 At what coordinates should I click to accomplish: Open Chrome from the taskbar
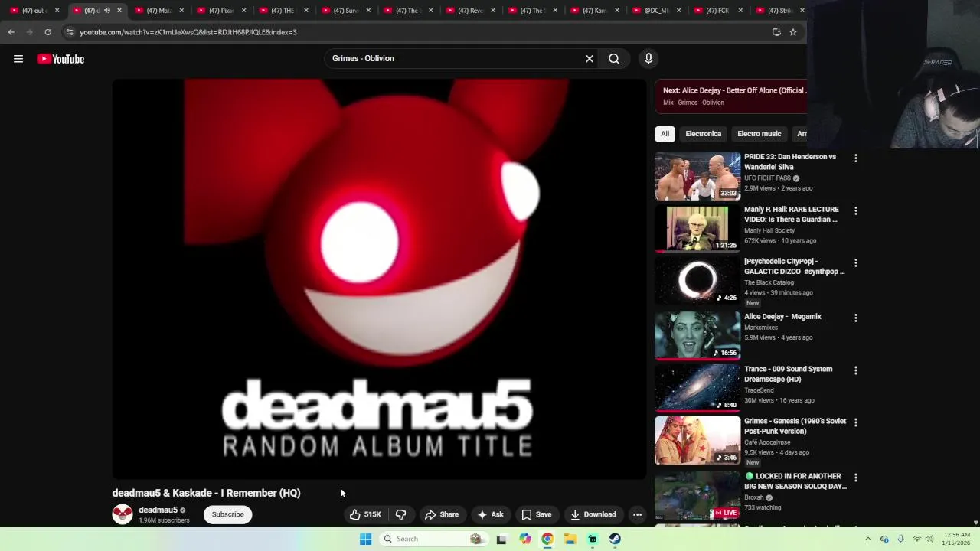pyautogui.click(x=547, y=539)
